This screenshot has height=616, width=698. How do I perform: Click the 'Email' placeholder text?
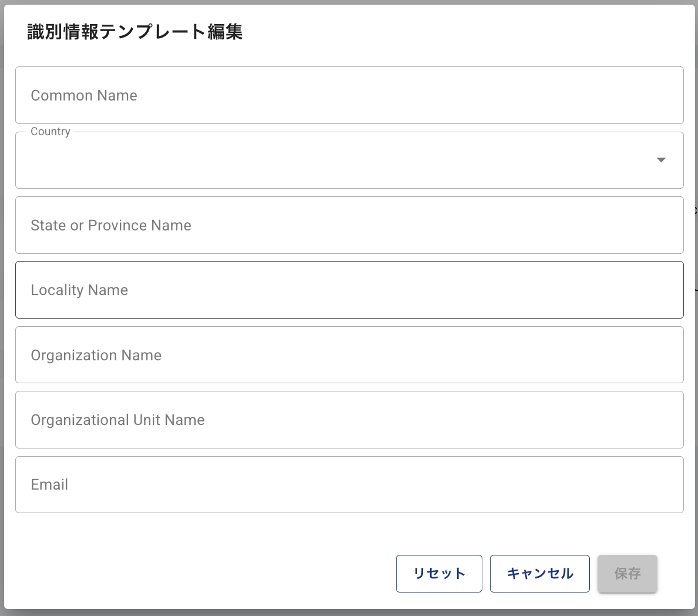click(49, 484)
